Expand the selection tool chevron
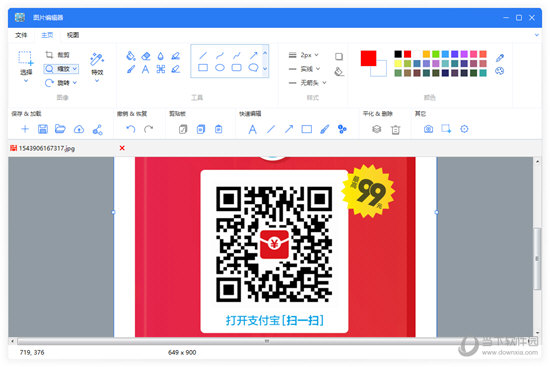Screen dimensions: 550x367 point(26,81)
